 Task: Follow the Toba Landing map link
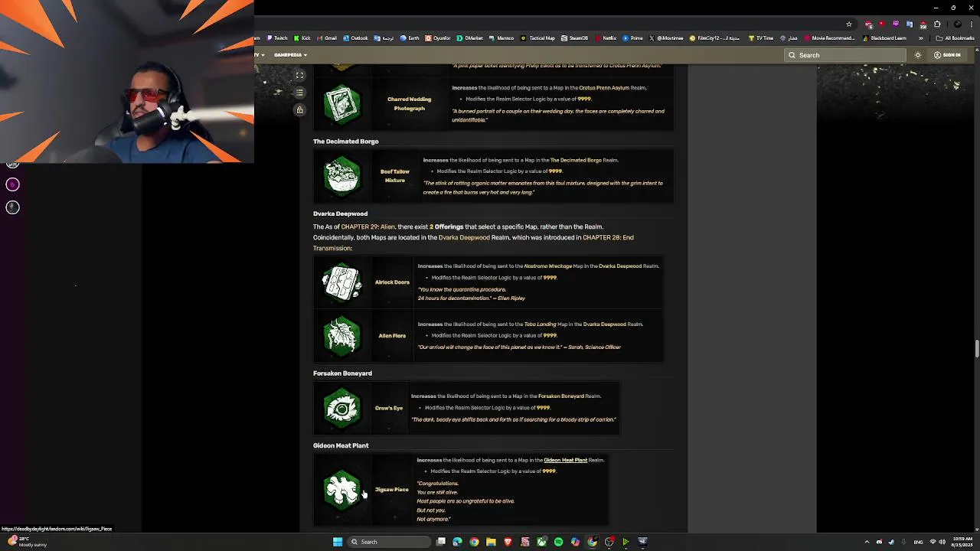(540, 324)
